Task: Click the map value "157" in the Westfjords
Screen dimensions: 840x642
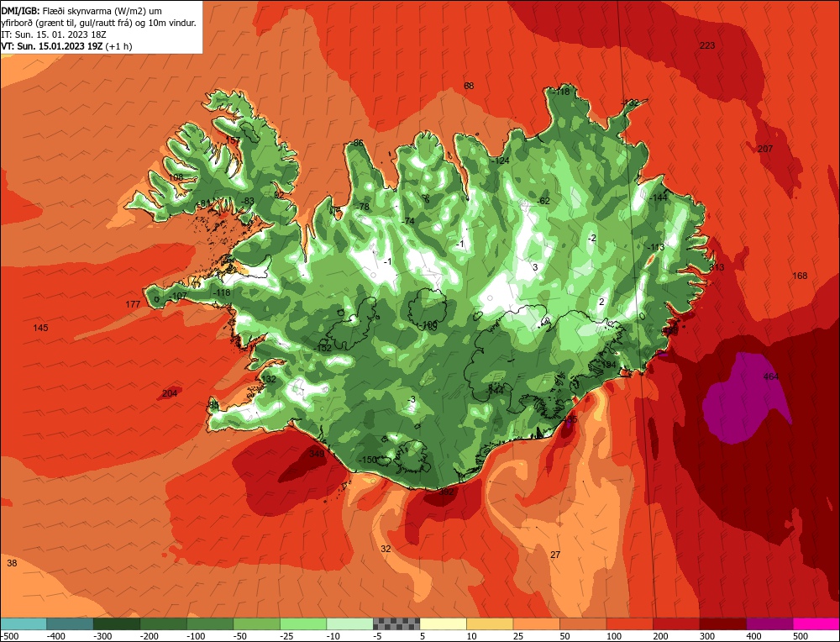Action: tap(233, 139)
